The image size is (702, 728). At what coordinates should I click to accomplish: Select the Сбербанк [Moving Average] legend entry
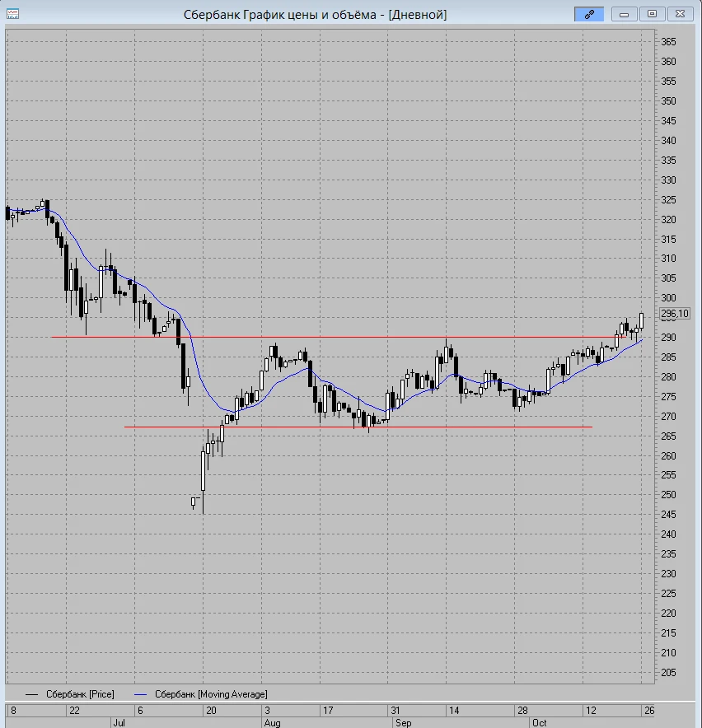click(x=201, y=694)
